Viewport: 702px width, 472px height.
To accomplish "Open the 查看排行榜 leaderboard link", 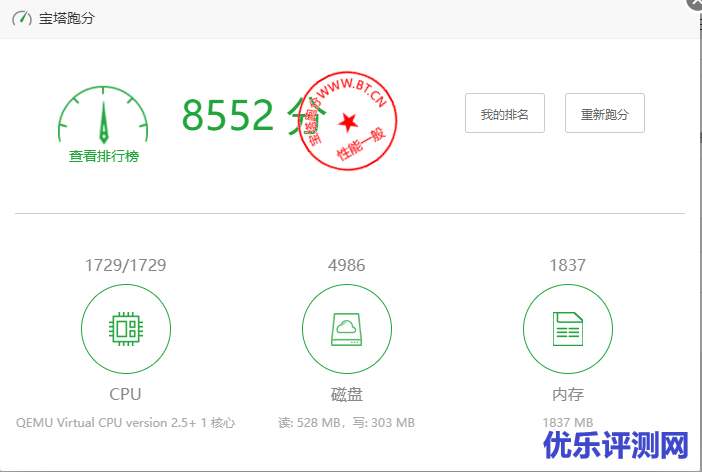I will tap(103, 157).
